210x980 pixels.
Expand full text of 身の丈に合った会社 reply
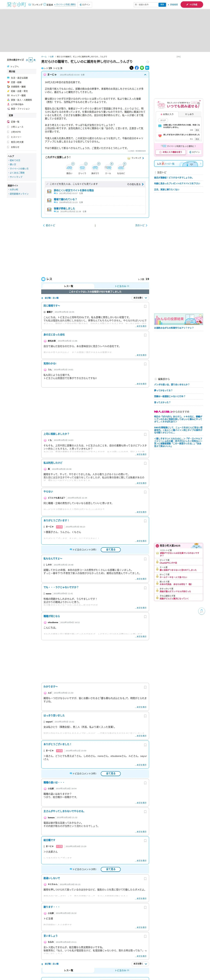click(x=141, y=355)
